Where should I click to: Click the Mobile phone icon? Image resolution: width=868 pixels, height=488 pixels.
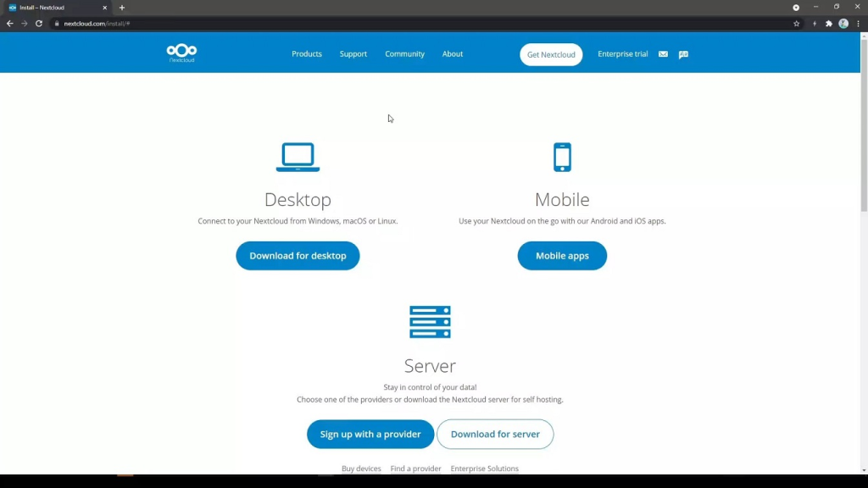click(x=563, y=157)
